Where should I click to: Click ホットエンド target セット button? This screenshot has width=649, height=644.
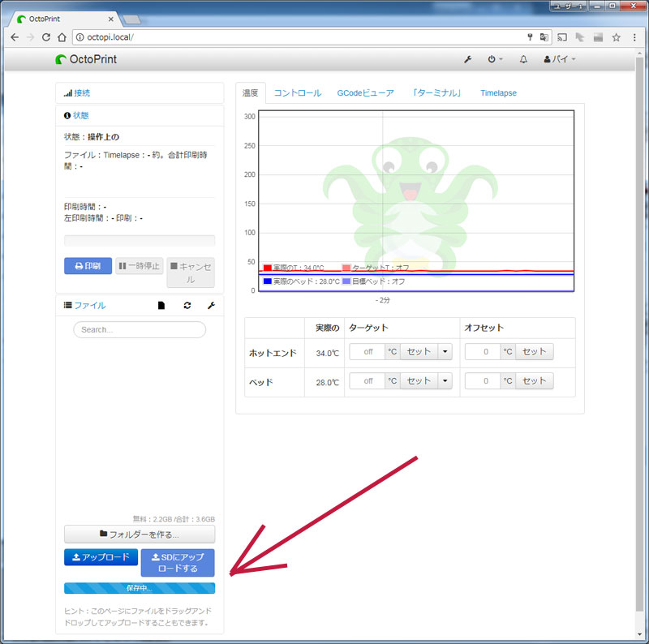pyautogui.click(x=419, y=352)
